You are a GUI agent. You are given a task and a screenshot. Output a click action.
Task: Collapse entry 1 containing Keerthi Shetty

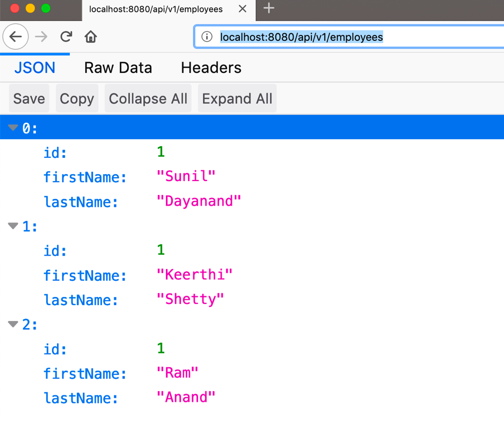[13, 226]
